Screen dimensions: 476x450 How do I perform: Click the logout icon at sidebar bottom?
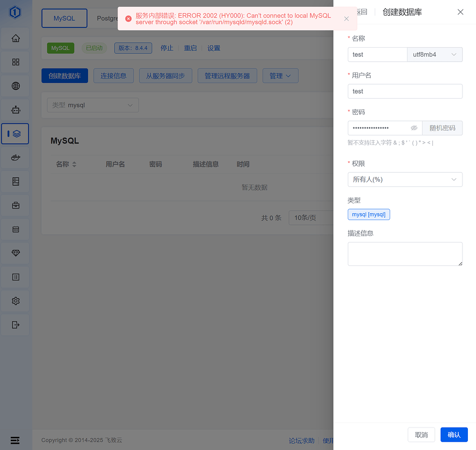coord(15,324)
